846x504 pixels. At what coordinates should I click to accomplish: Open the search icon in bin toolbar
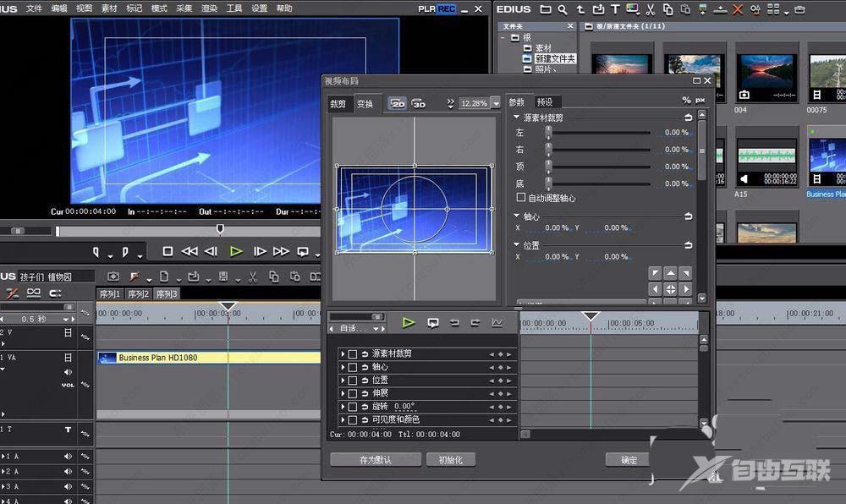563,9
